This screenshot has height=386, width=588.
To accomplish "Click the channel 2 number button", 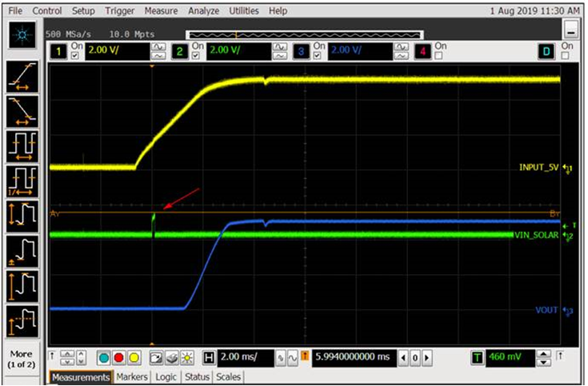I will 180,51.
